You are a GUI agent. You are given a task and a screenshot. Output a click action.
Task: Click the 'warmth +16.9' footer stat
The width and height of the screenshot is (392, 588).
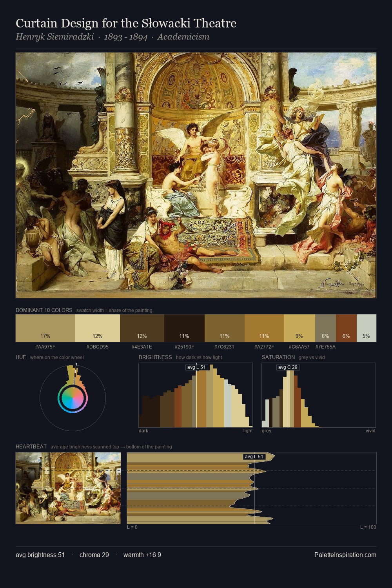click(x=142, y=555)
